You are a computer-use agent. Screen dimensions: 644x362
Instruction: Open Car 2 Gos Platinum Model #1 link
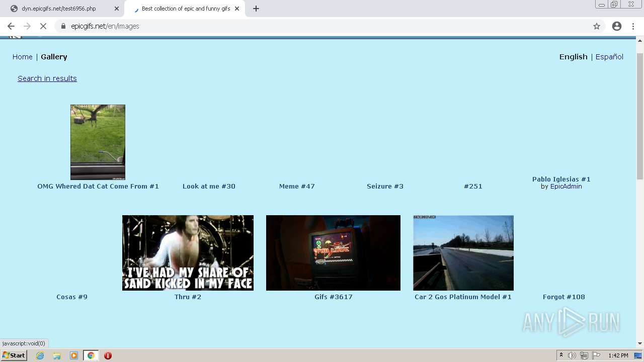(x=463, y=297)
